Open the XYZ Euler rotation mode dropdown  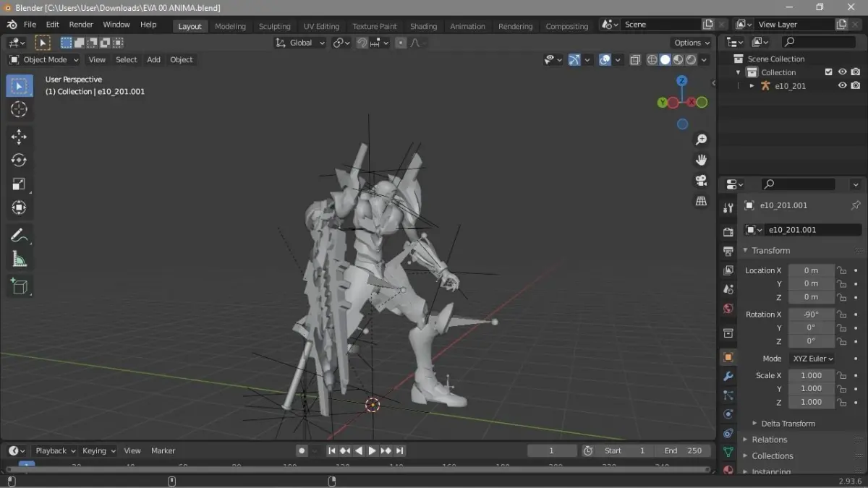812,359
